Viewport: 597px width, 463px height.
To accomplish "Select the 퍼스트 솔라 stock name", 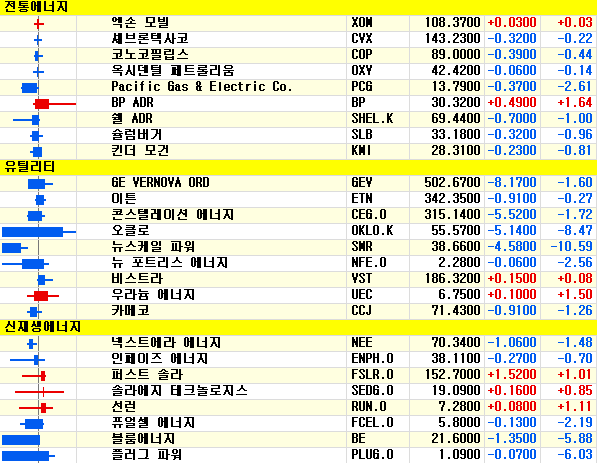I will coord(147,375).
